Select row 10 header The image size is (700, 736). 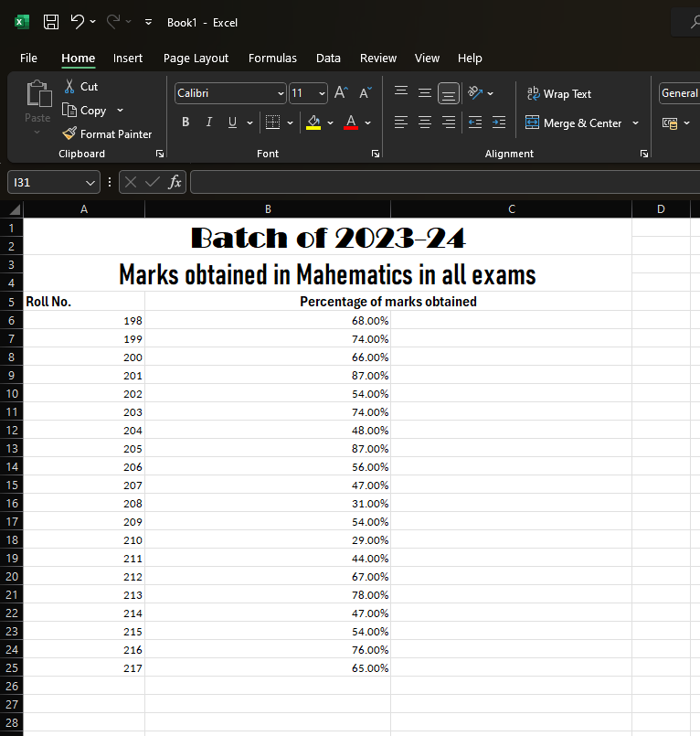[x=12, y=393]
